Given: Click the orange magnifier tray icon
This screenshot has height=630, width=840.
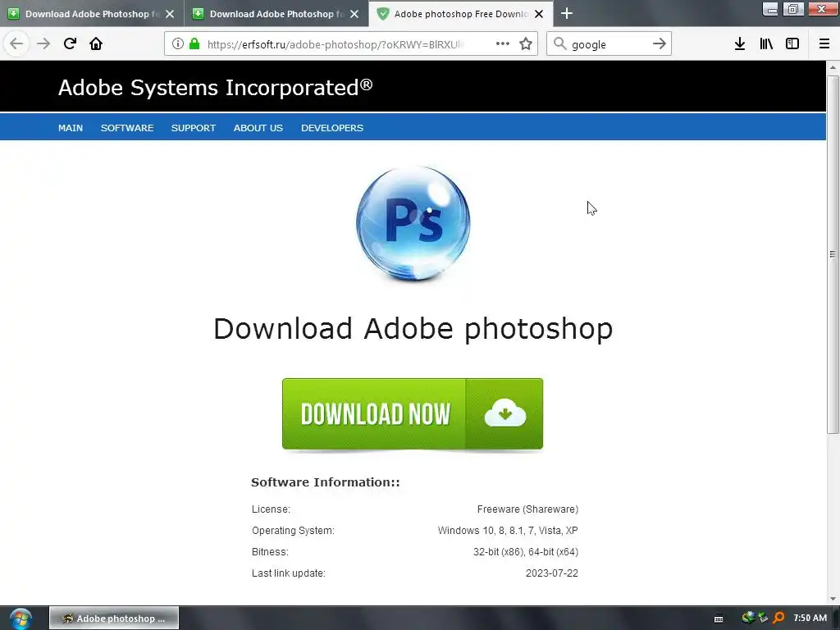Looking at the screenshot, I should click(x=778, y=618).
